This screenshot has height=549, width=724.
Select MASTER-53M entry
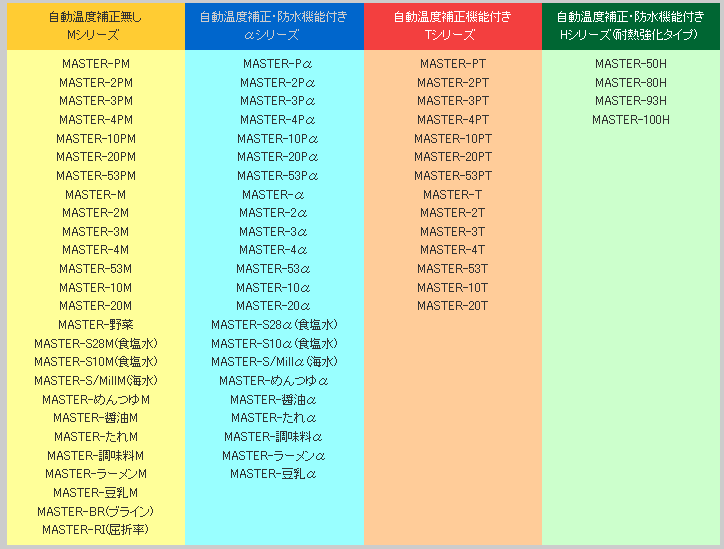point(96,268)
